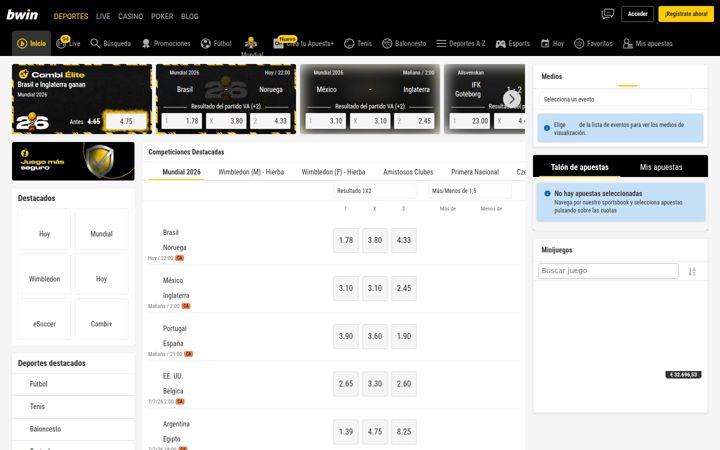
Task: Open the Wimbledon tile in Destacados
Action: pos(44,274)
